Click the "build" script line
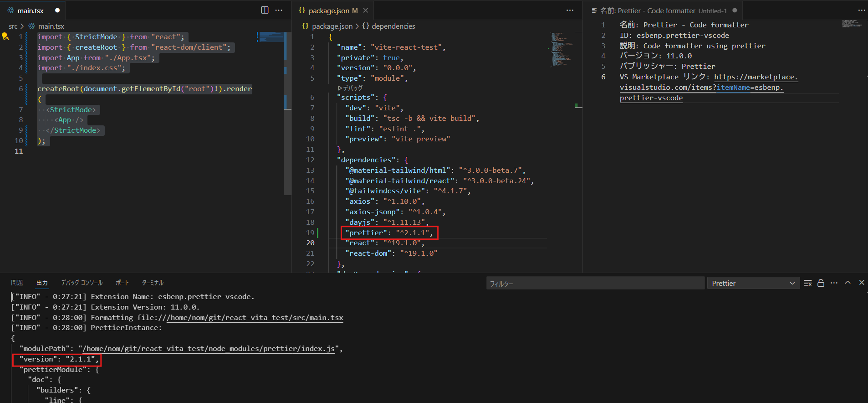This screenshot has height=403, width=868. (x=412, y=118)
